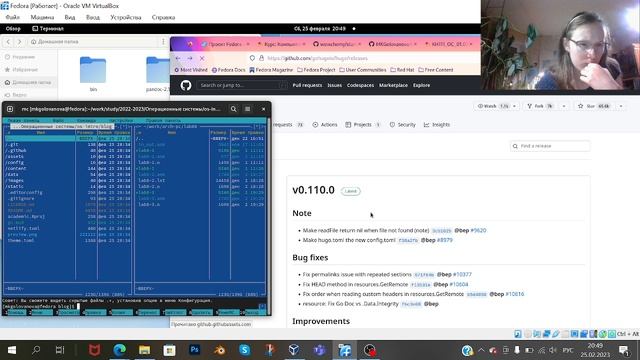Image resolution: width=640 pixels, height=360 pixels.
Task: Click Обзор in the GNOME top bar
Action: [13, 29]
